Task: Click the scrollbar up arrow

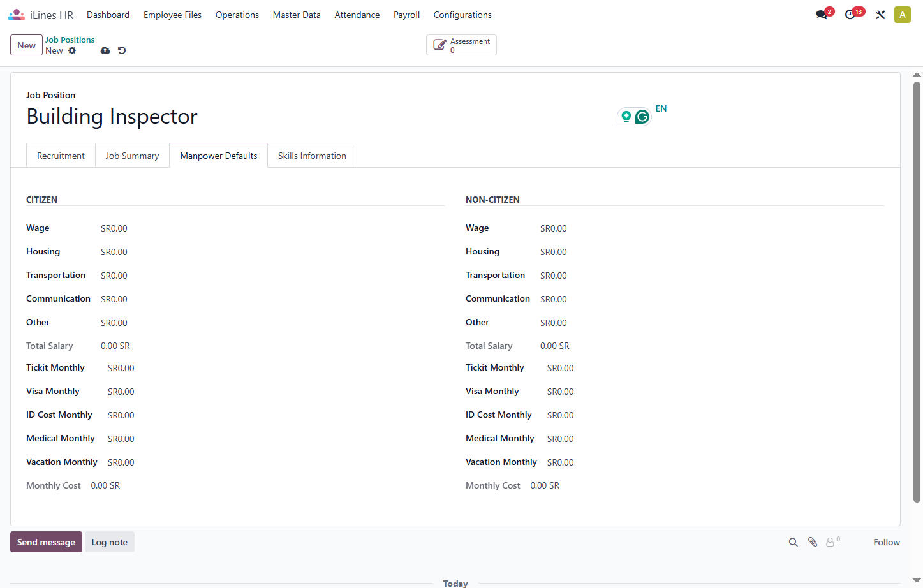Action: tap(917, 75)
